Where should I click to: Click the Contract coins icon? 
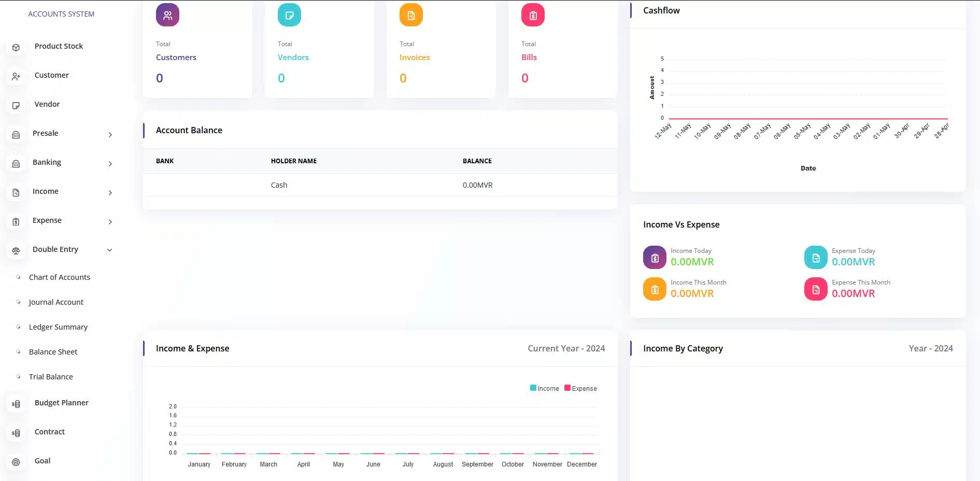(x=16, y=433)
